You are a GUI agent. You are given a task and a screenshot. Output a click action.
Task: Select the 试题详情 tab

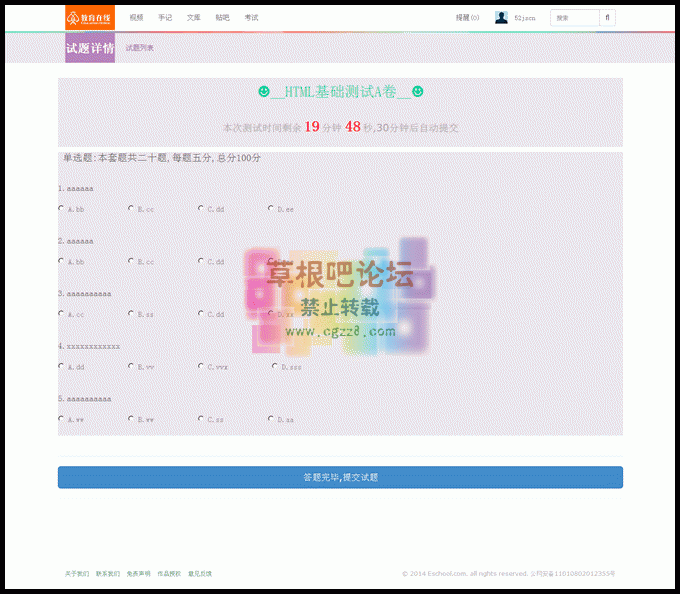pos(90,48)
